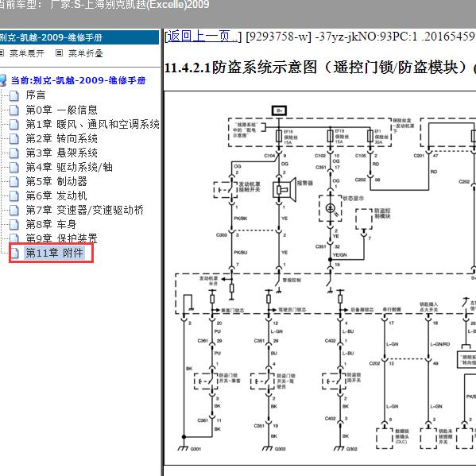The width and height of the screenshot is (476, 476).
Task: Click the page icon next to 第4章
Action: tap(14, 167)
